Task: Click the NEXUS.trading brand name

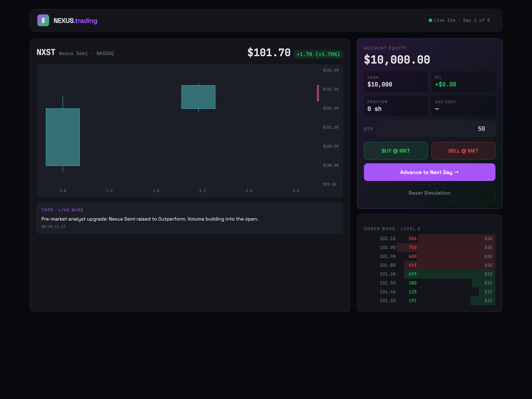Action: point(75,21)
